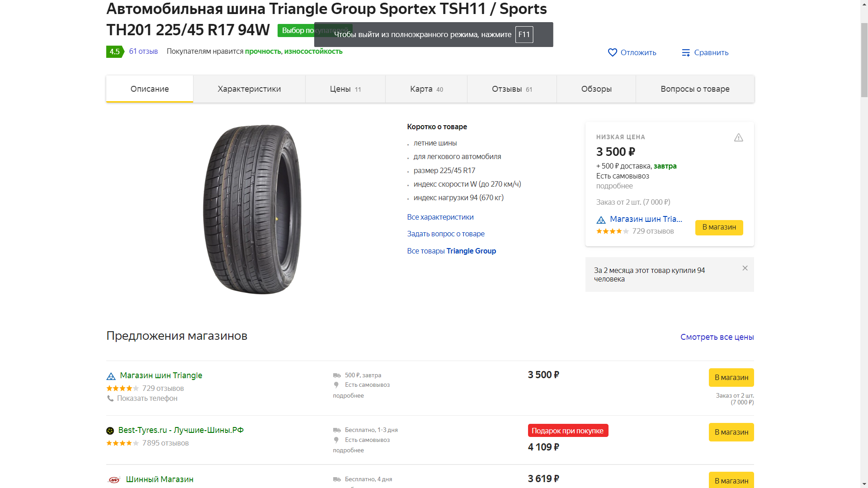Click the 61 отзыв reviews link
The image size is (868, 488).
(143, 52)
